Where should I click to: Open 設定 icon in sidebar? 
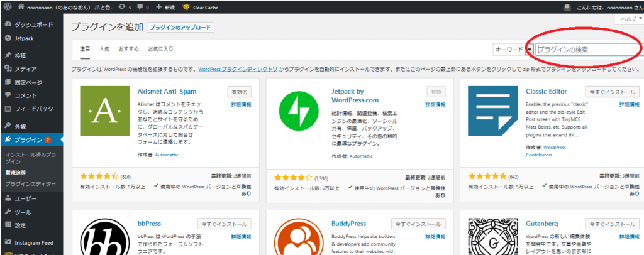(8, 225)
